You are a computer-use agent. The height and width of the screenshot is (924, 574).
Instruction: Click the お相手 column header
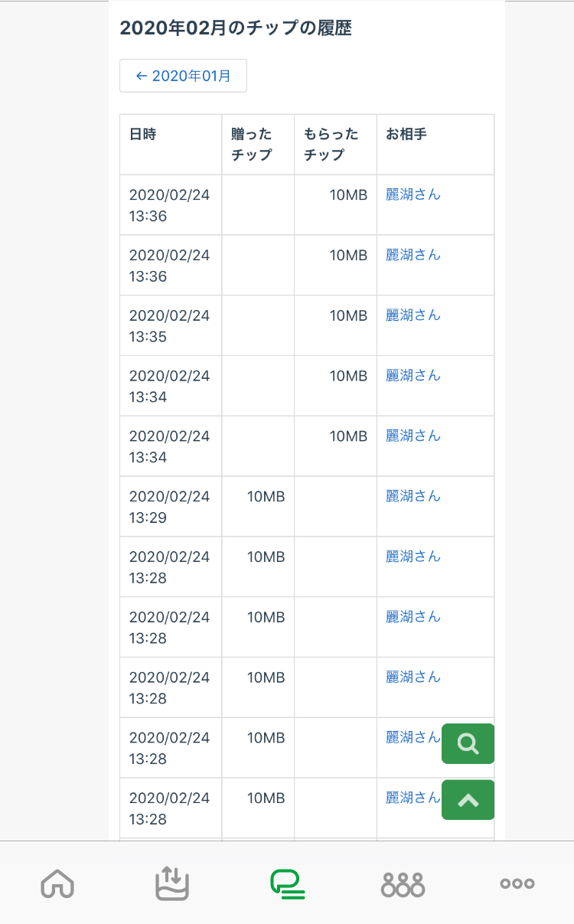pos(406,135)
